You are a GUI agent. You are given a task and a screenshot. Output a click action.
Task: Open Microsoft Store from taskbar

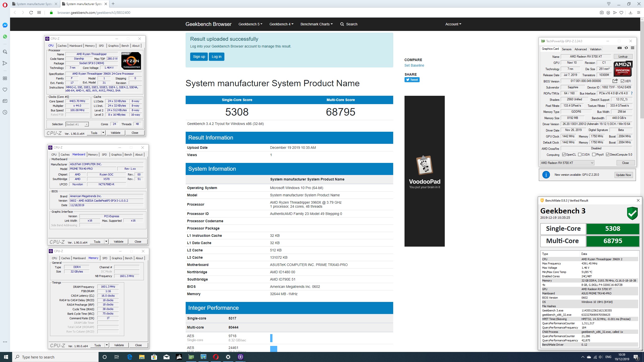point(154,357)
